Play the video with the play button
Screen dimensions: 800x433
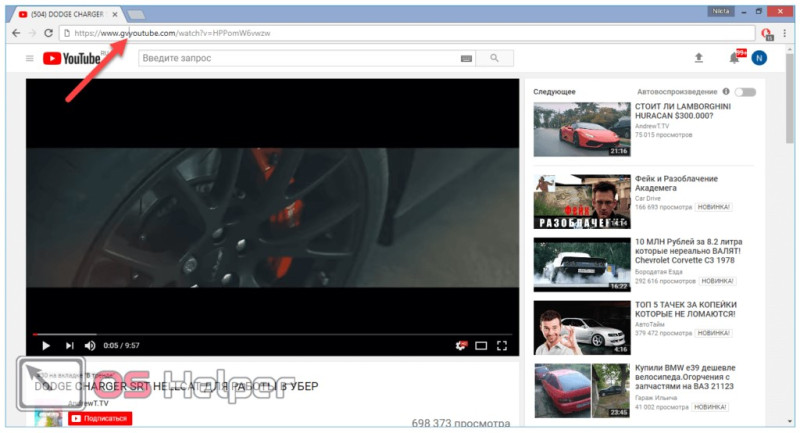pos(46,346)
